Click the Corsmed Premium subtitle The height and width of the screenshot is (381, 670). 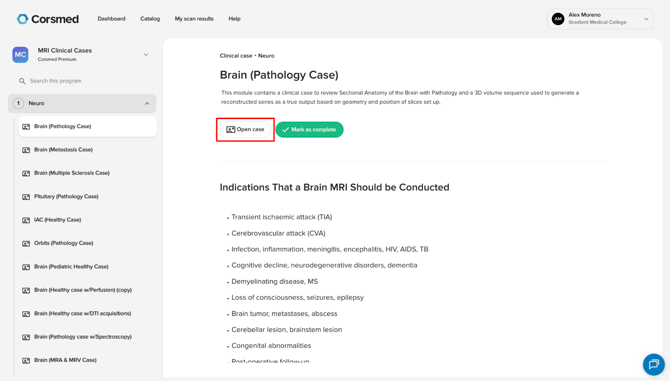(57, 59)
